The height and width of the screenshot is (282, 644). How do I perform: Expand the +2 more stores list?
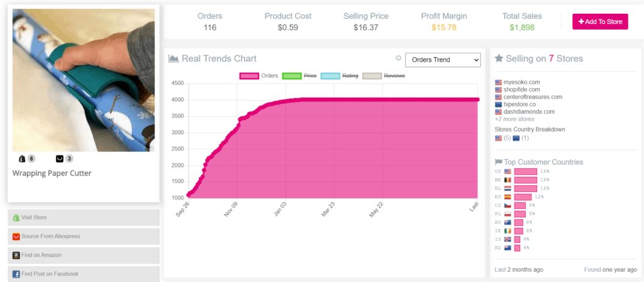[x=514, y=119]
